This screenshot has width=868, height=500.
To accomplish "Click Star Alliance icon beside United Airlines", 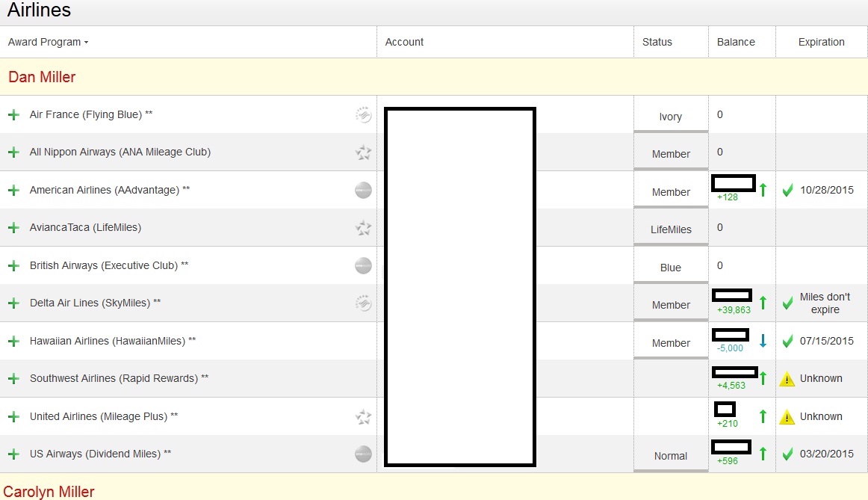I will [x=363, y=416].
